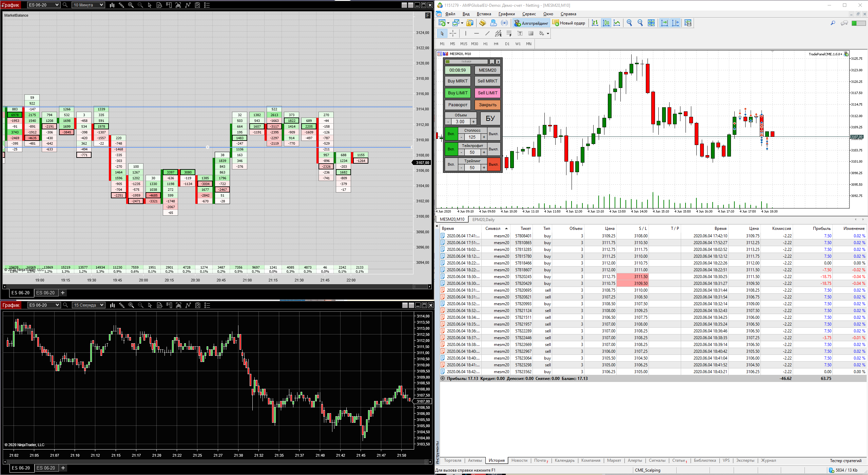The height and width of the screenshot is (475, 868).
Task: Turn off Стоплосс with Выкл. button
Action: point(494,134)
